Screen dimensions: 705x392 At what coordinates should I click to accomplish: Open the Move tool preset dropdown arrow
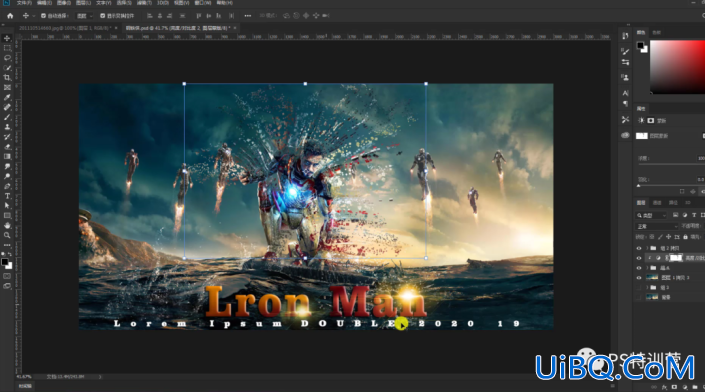coord(33,16)
